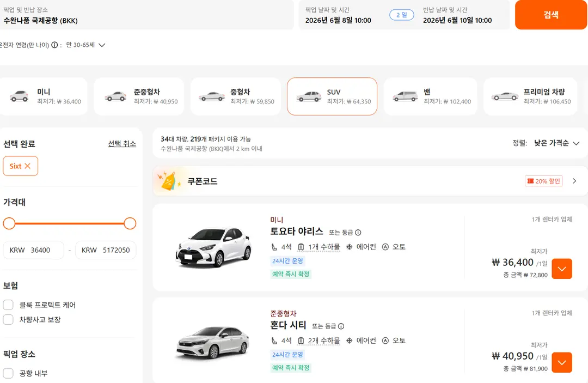Viewport: 588px width, 383px height.
Task: Click 혼다 시티 car title
Action: point(288,325)
